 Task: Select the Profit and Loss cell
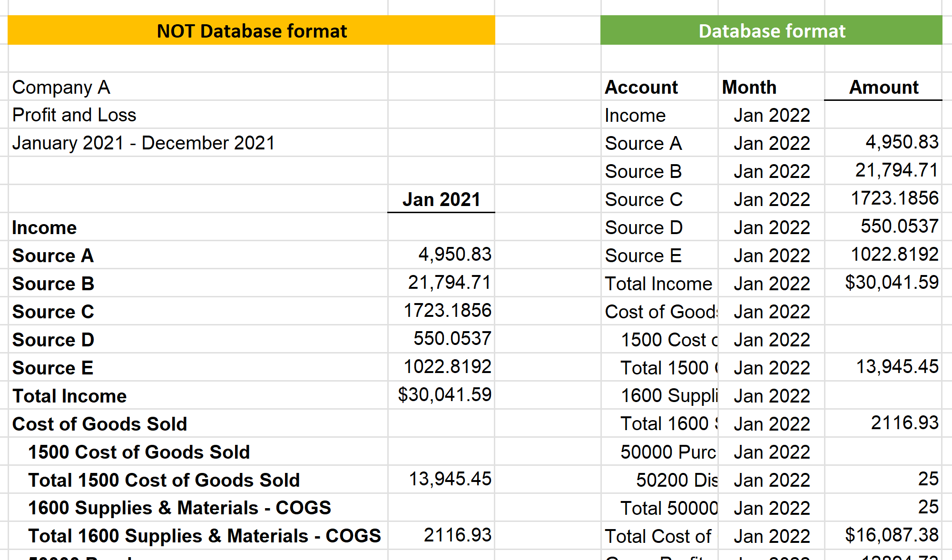[x=74, y=115]
